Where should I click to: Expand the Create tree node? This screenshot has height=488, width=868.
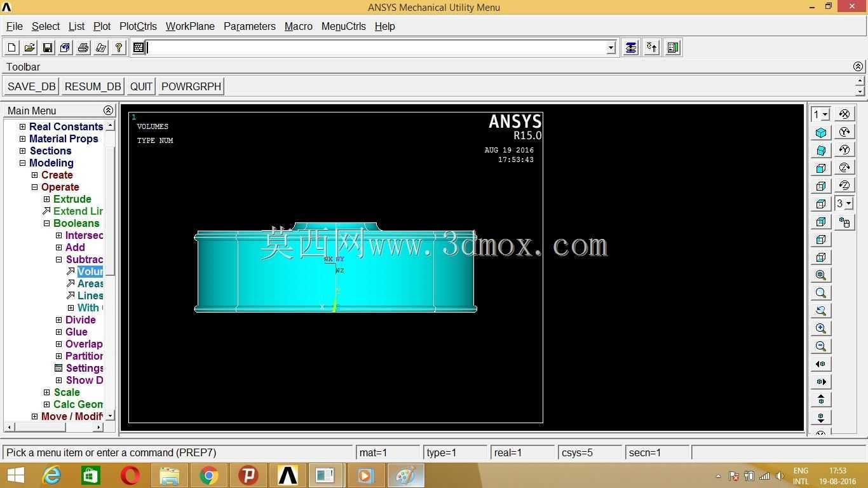tap(34, 175)
